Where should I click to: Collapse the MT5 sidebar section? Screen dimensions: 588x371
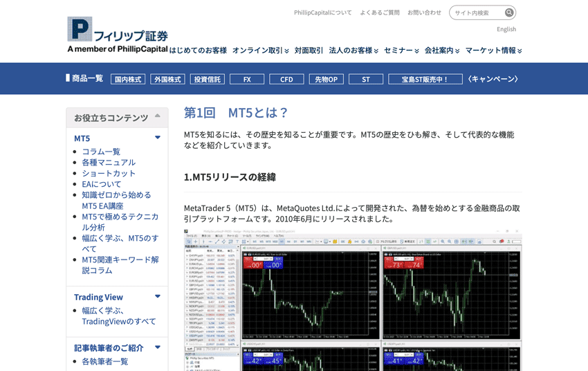point(158,137)
